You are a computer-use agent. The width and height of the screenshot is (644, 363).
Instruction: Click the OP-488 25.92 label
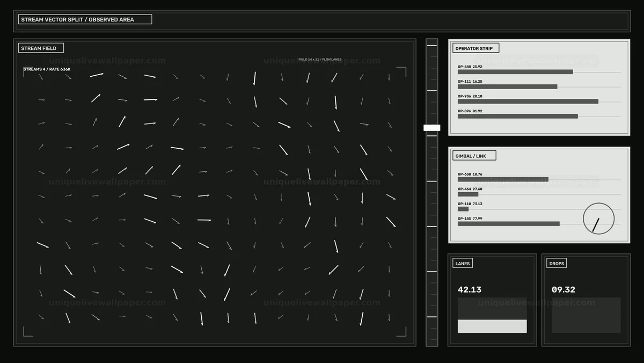click(x=470, y=67)
